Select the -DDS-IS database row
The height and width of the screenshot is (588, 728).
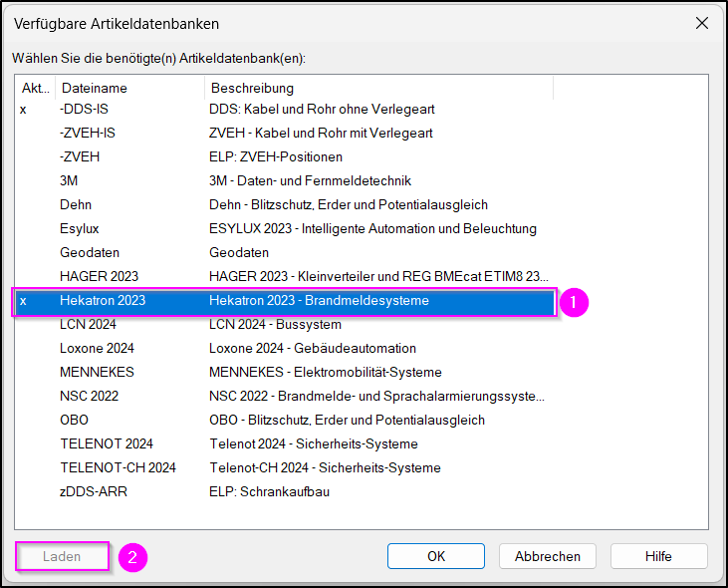(x=285, y=110)
